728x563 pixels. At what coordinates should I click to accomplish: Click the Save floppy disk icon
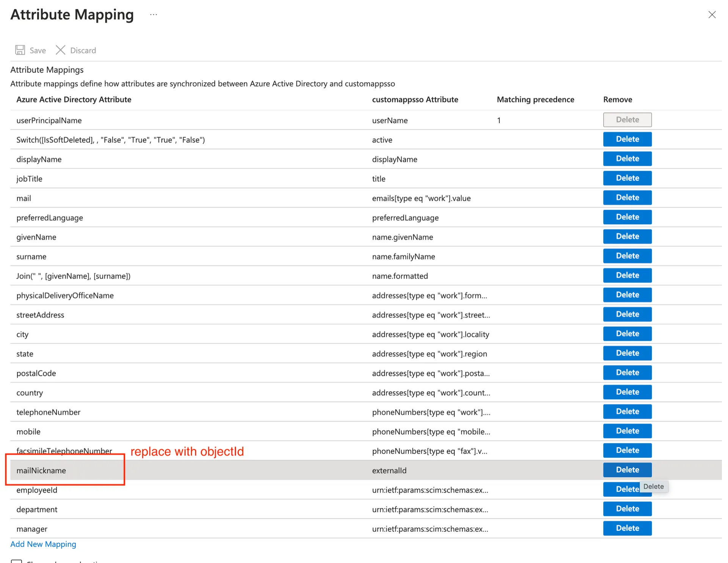(20, 50)
